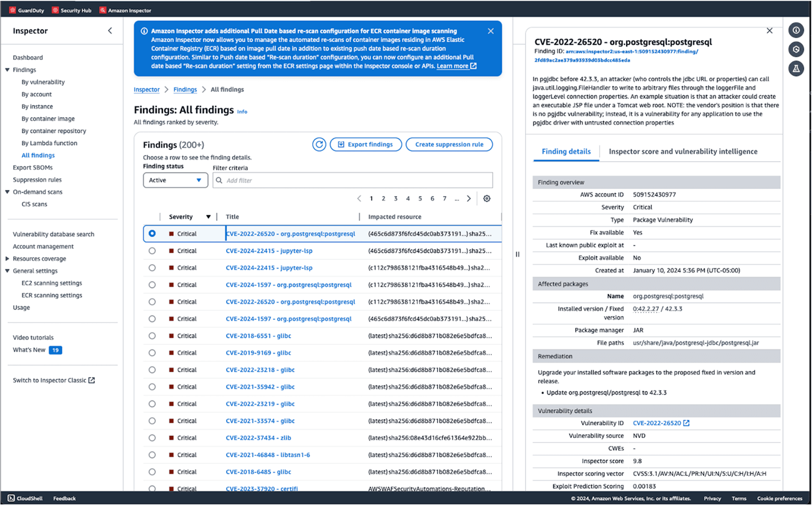Go to previous findings page arrow

coord(359,199)
